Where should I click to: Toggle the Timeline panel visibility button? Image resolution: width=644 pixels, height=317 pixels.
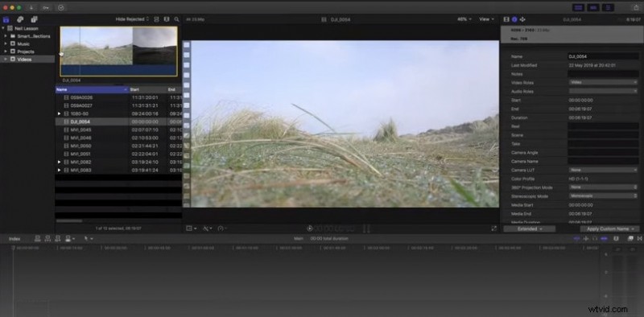(593, 7)
